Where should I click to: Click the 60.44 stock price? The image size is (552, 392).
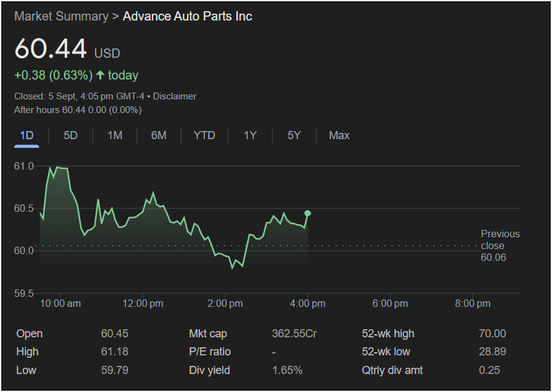[x=50, y=48]
